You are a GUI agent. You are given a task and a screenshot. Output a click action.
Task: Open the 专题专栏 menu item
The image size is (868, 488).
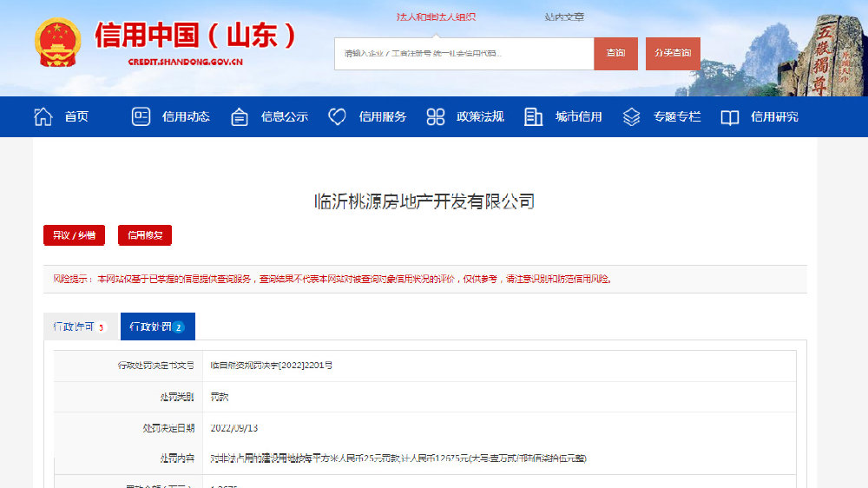(x=677, y=117)
